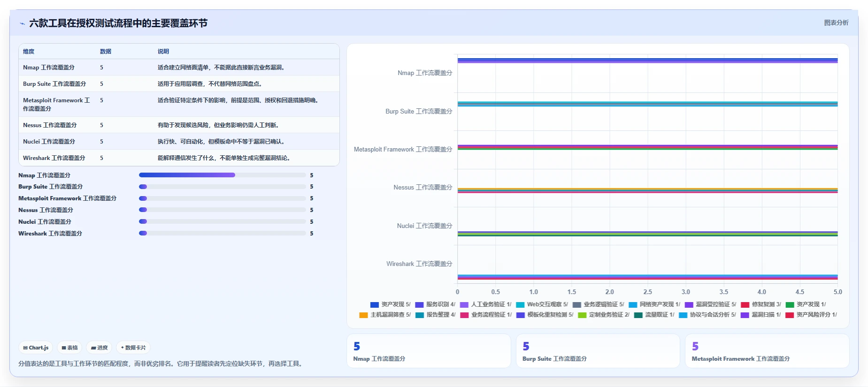The height and width of the screenshot is (387, 868).
Task: Click the 报告整理 4/ legend swatch
Action: point(419,315)
